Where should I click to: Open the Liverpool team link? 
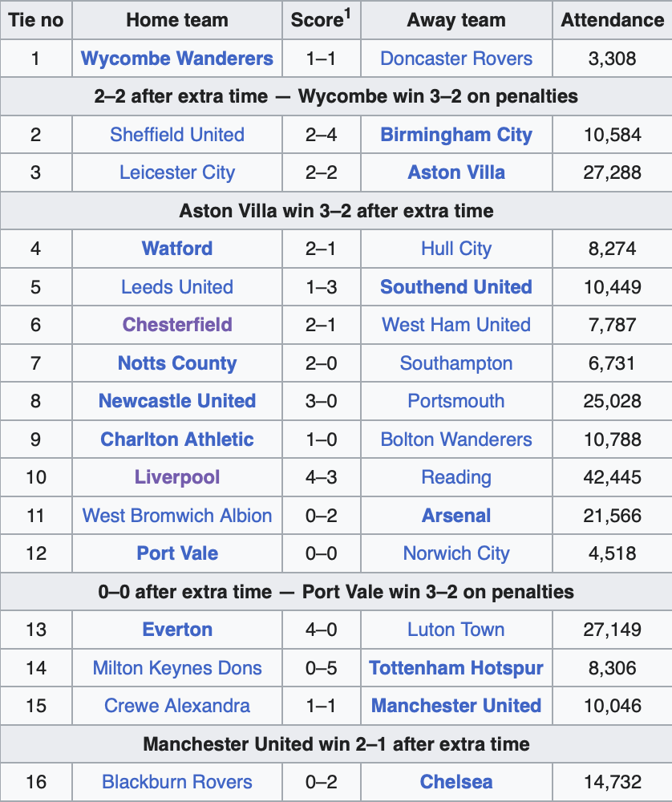177,477
